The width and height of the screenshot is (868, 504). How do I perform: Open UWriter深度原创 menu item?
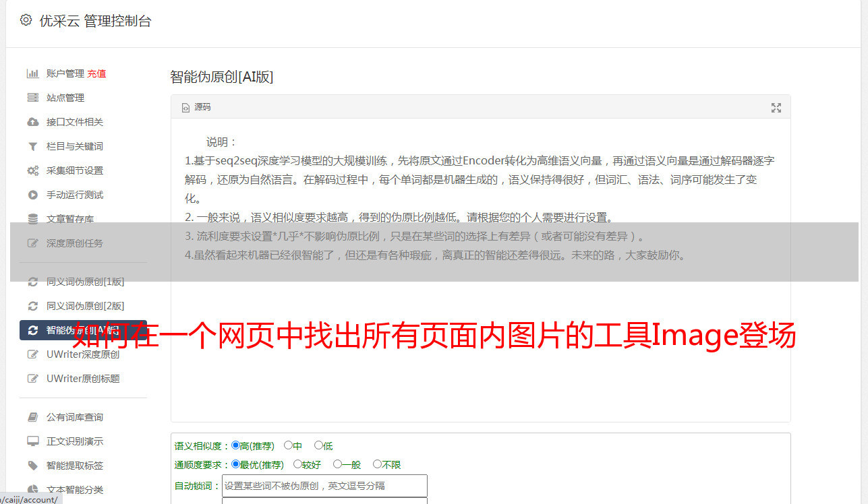coord(83,354)
